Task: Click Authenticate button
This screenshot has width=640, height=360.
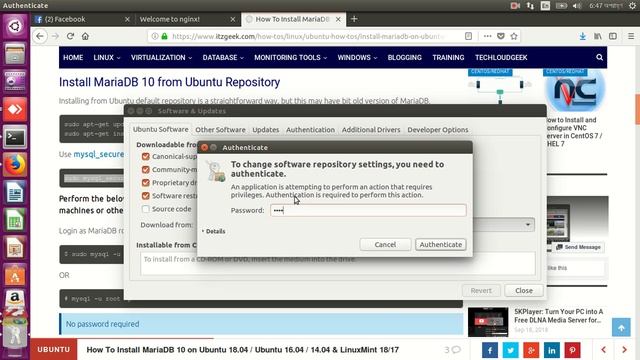Action: [441, 244]
